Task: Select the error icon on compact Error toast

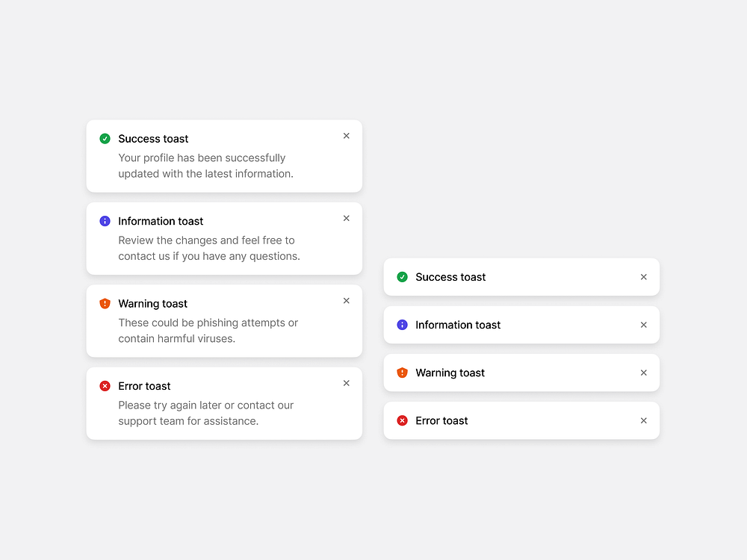Action: pyautogui.click(x=402, y=420)
